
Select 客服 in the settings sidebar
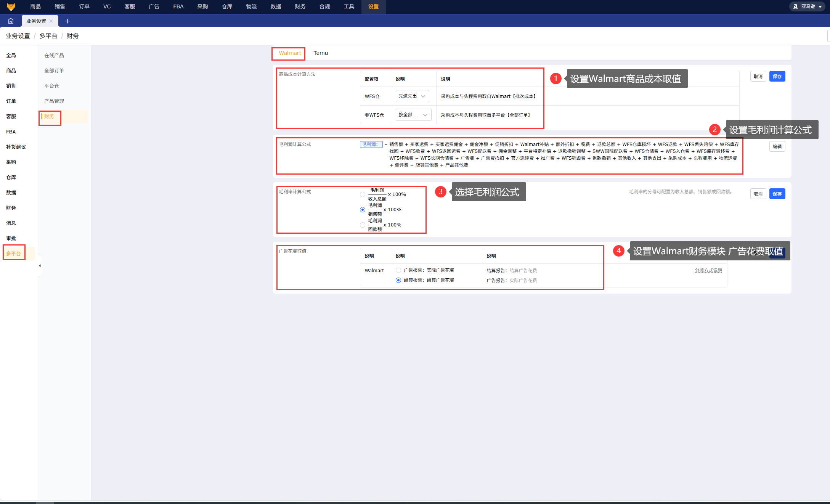coord(11,116)
